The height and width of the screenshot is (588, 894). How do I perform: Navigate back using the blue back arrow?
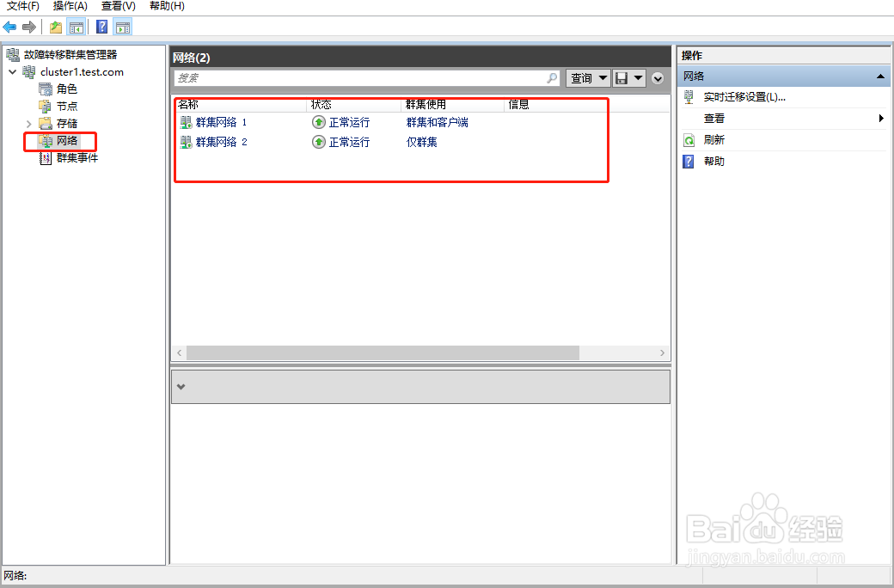[9, 26]
